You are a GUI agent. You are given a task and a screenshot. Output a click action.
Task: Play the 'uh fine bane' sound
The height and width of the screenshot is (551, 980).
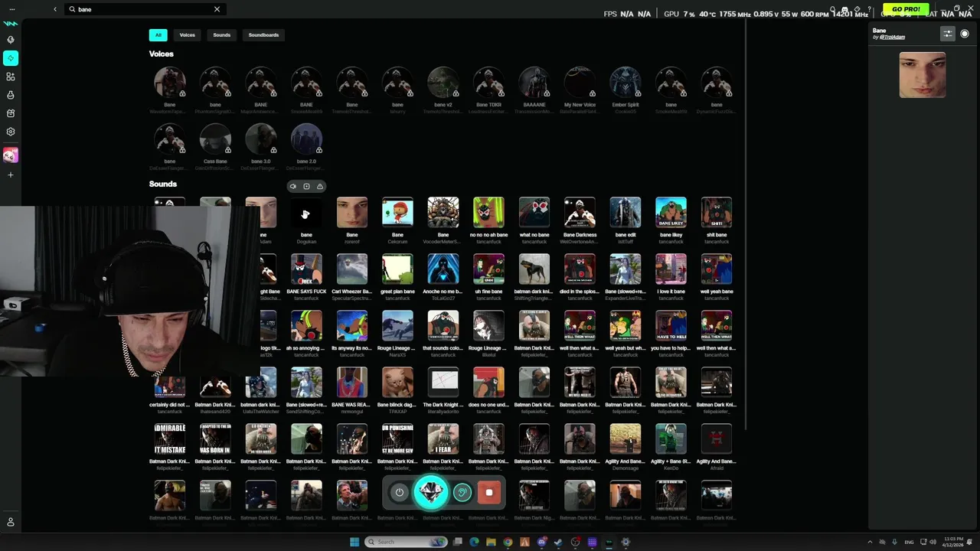488,269
